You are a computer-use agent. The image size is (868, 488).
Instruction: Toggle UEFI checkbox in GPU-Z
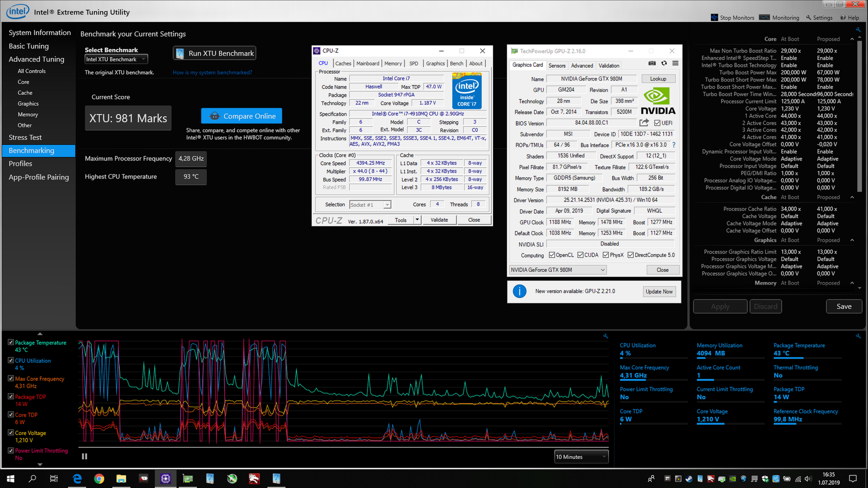point(657,123)
